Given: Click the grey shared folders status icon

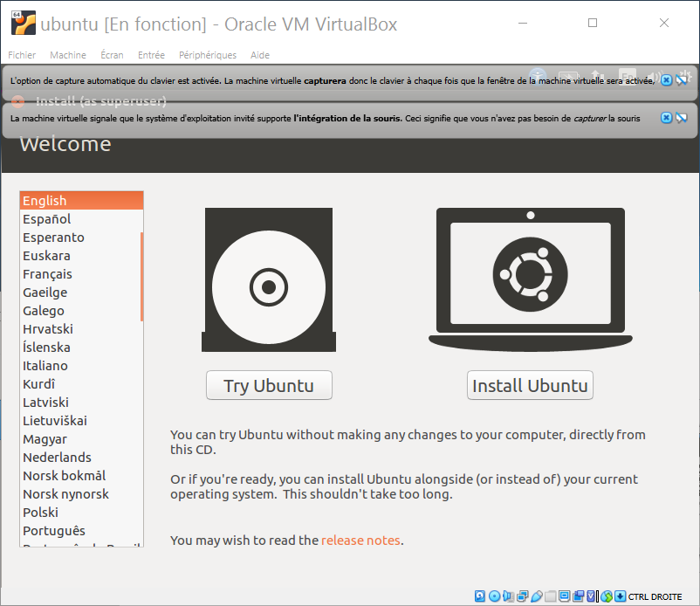Looking at the screenshot, I should [x=551, y=596].
